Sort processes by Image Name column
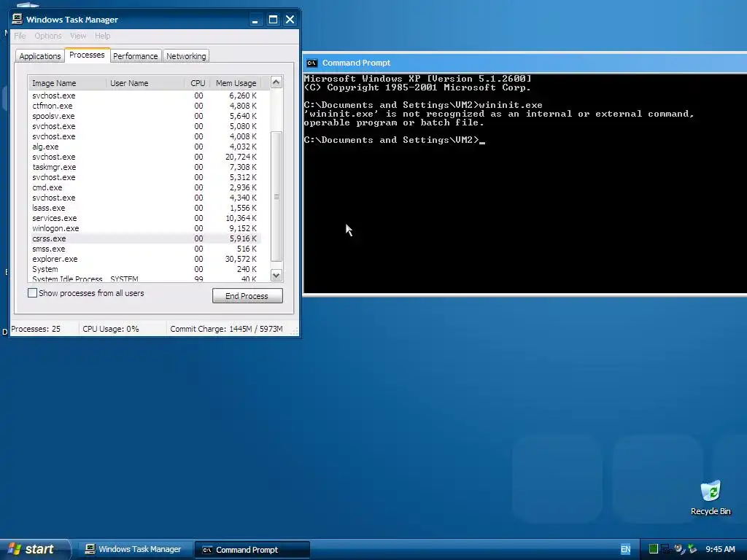Image resolution: width=747 pixels, height=560 pixels. (x=67, y=83)
